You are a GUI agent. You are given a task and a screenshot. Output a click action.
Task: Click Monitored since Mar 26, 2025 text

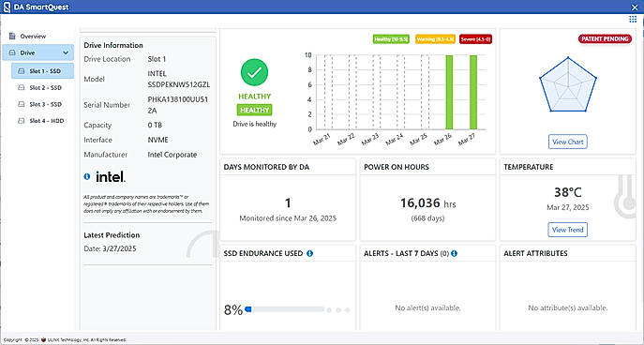coord(288,218)
